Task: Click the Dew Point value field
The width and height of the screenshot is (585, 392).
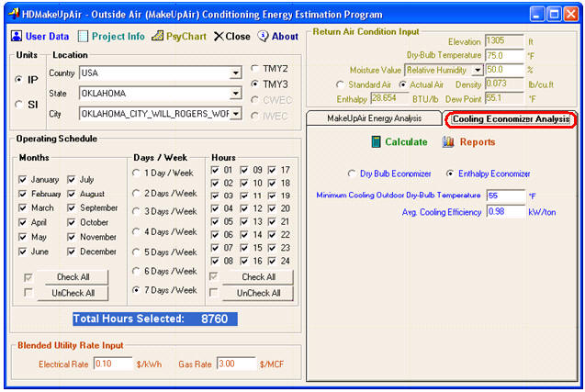Action: (504, 98)
